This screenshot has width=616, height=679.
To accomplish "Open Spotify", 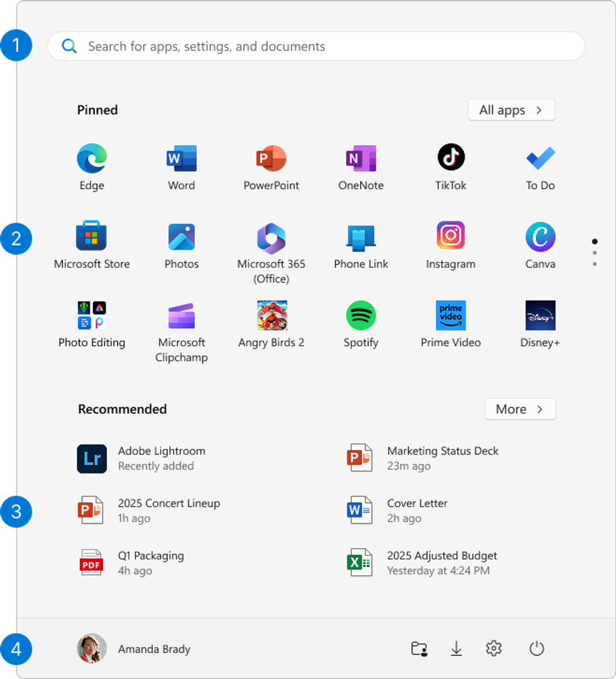I will (361, 314).
